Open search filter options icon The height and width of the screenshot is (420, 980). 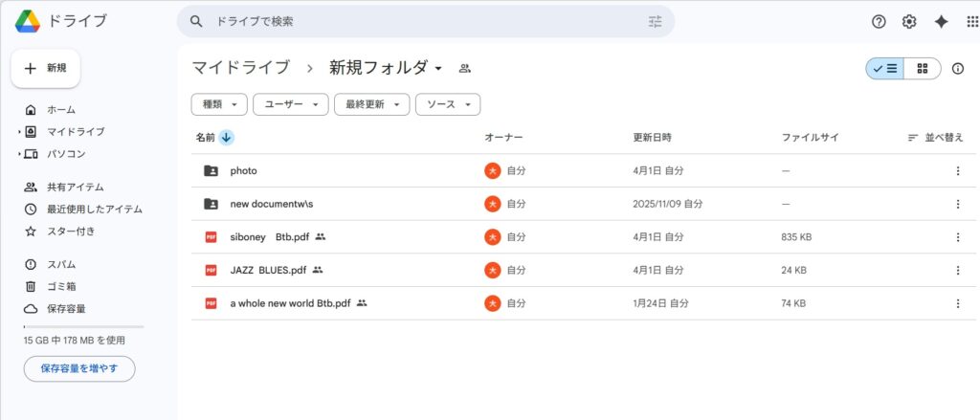(655, 21)
